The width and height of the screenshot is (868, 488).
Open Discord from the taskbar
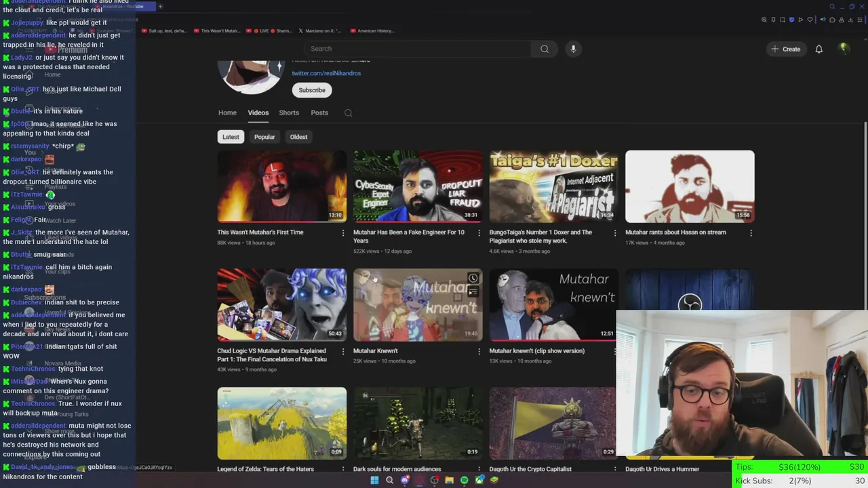coord(404,480)
